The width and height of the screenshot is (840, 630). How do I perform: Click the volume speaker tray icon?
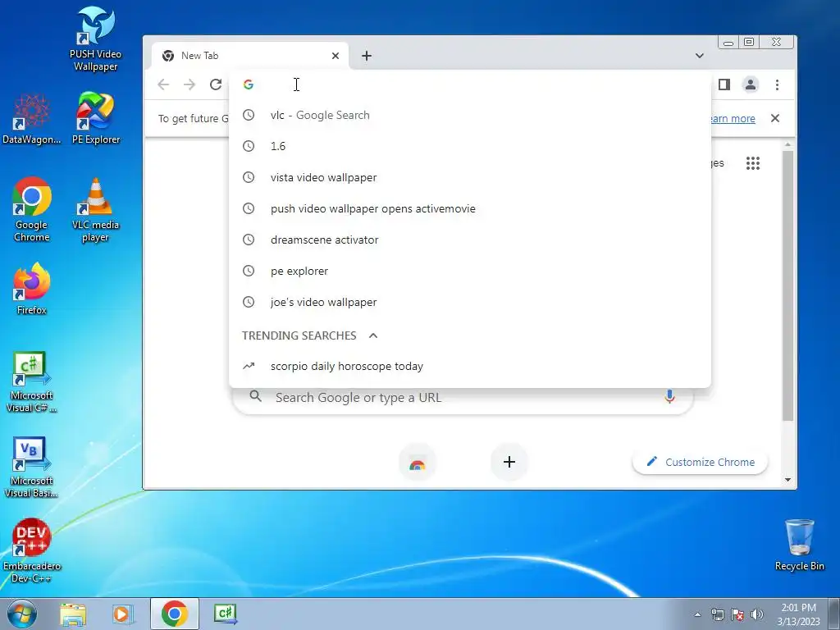point(757,615)
